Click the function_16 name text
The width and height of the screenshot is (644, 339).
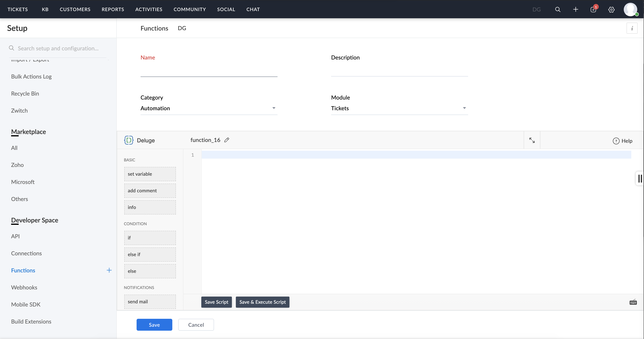pyautogui.click(x=205, y=140)
